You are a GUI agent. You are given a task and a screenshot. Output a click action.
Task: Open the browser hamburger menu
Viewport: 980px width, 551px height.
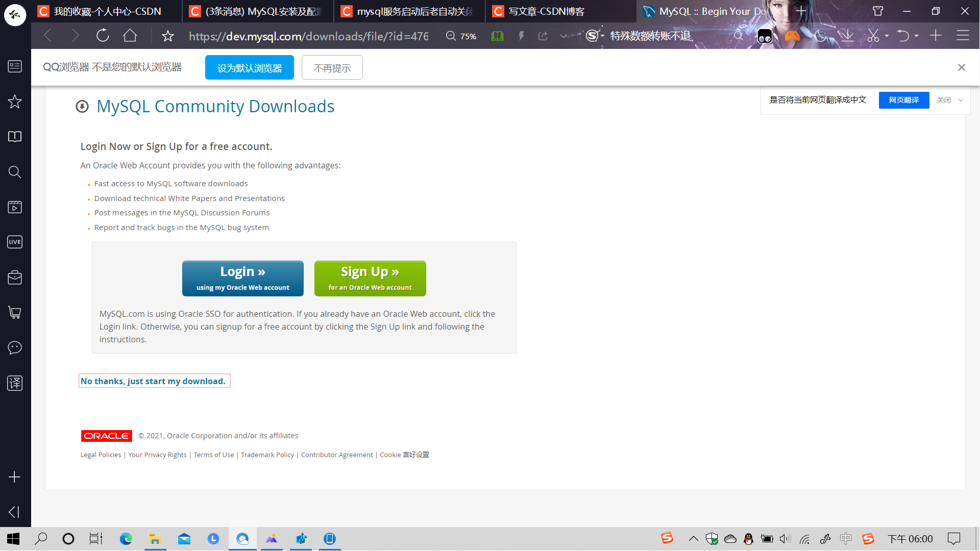click(963, 36)
